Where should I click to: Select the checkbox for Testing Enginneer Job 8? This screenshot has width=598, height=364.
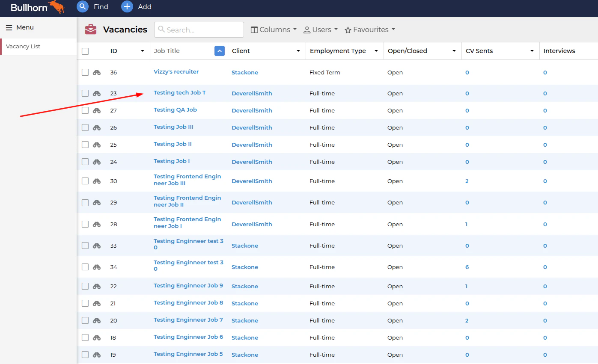coord(85,303)
